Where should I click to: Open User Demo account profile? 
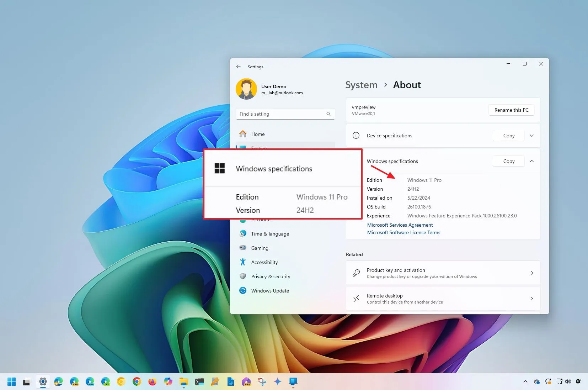click(x=269, y=89)
